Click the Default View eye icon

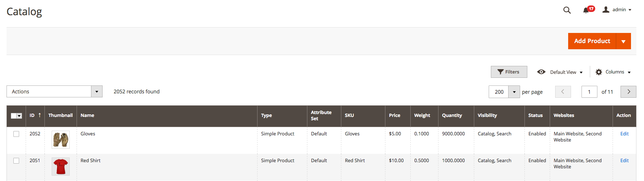point(541,72)
